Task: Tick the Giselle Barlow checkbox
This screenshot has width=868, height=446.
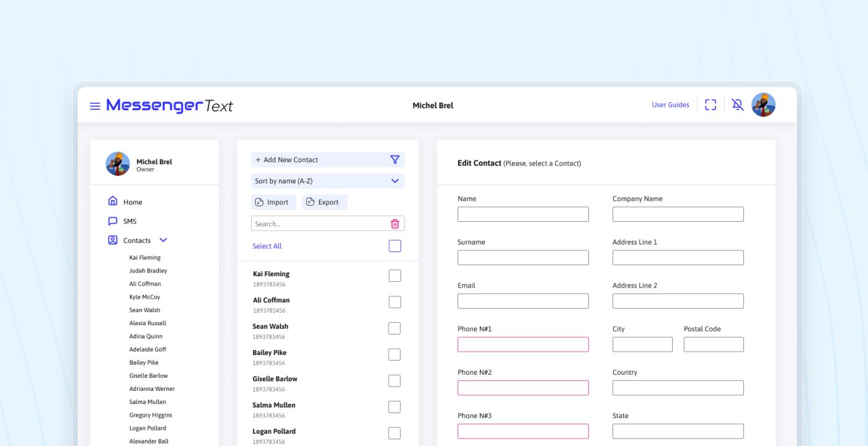Action: (394, 381)
